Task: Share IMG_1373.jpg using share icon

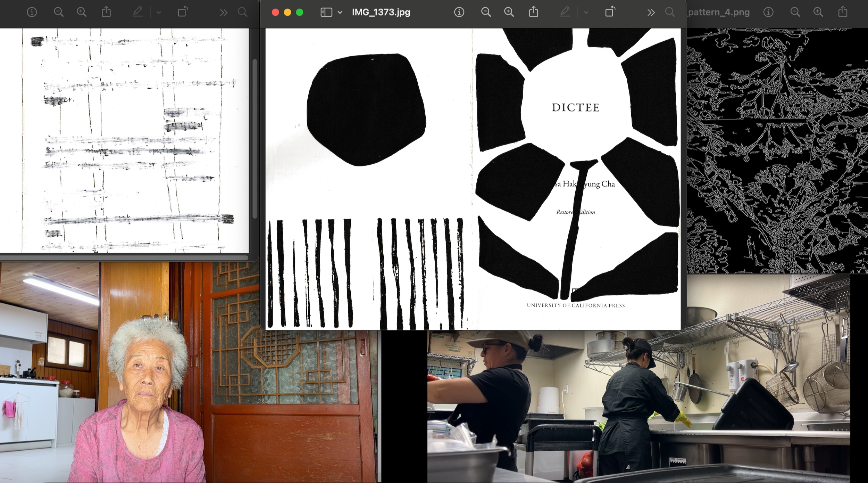Action: tap(534, 13)
